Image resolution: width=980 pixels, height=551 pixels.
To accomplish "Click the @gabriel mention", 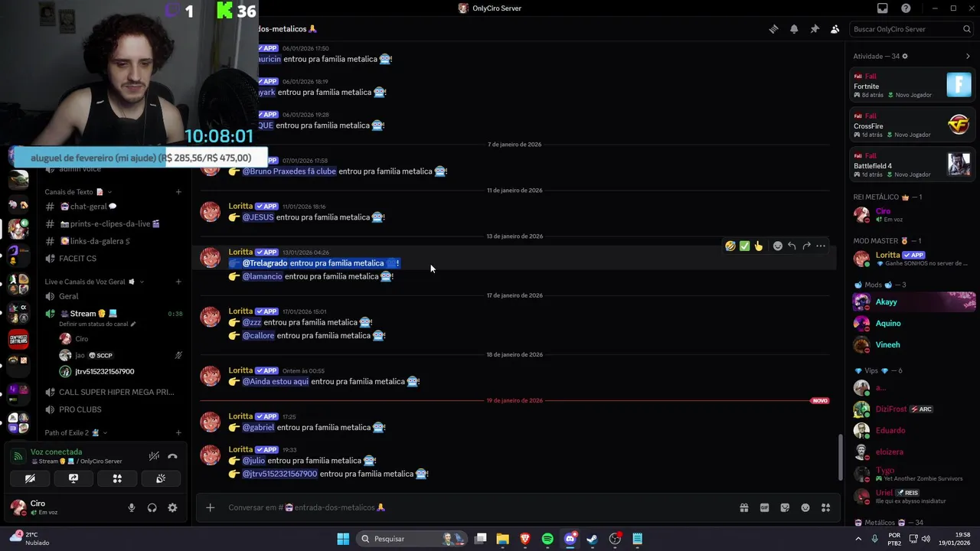I will tap(258, 427).
